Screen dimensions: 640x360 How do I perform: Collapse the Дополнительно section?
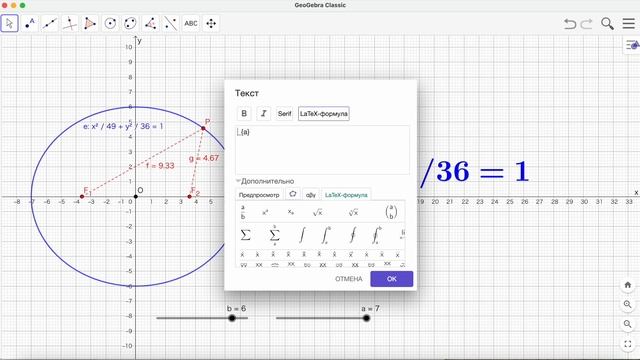coord(265,181)
